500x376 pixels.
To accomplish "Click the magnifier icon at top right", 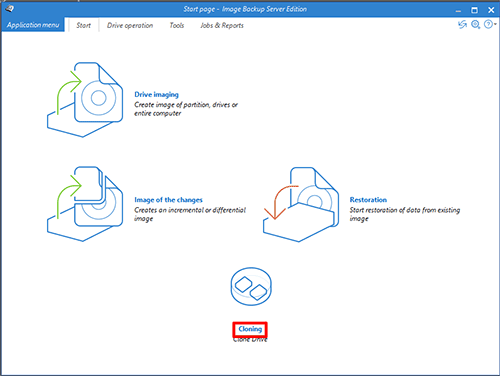I will (476, 24).
